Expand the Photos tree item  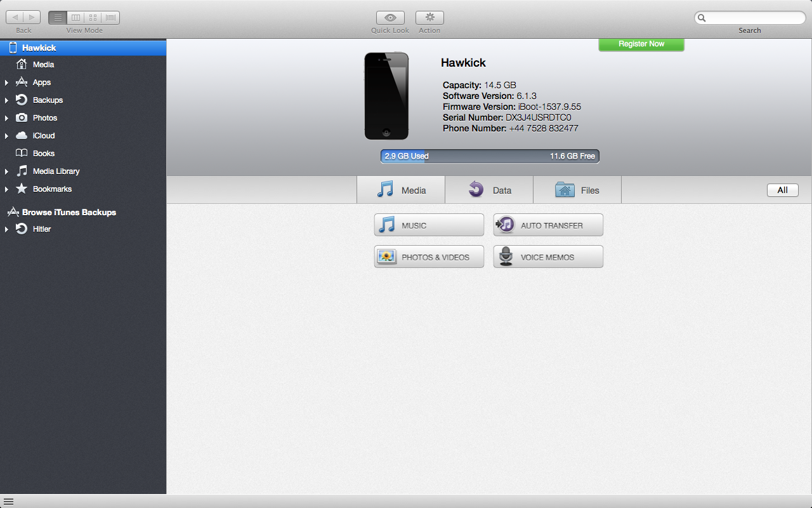(x=6, y=118)
